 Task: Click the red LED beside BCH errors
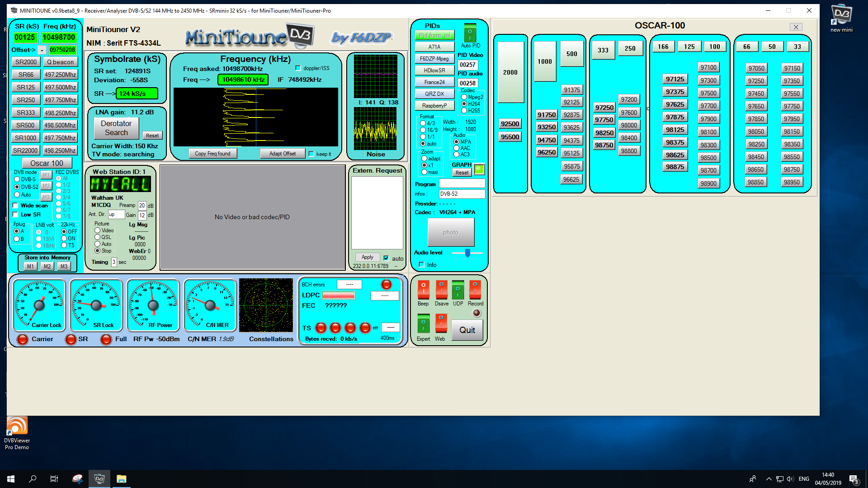387,285
